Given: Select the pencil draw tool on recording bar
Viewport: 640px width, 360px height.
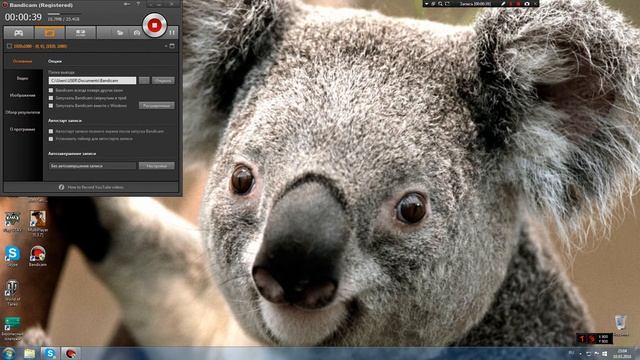Looking at the screenshot, I should [503, 4].
